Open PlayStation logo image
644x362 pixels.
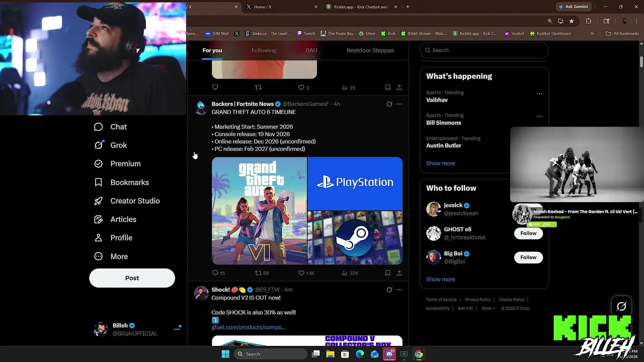pos(355,184)
